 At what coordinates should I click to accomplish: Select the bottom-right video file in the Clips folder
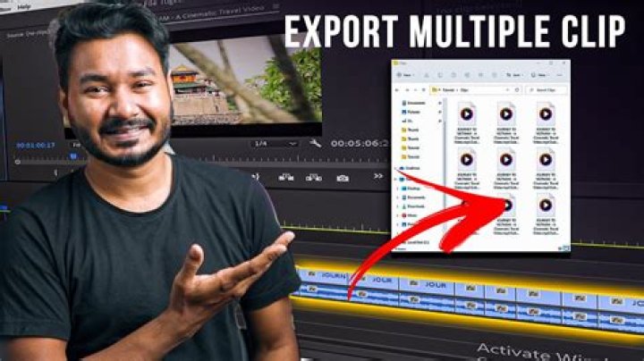coord(546,214)
